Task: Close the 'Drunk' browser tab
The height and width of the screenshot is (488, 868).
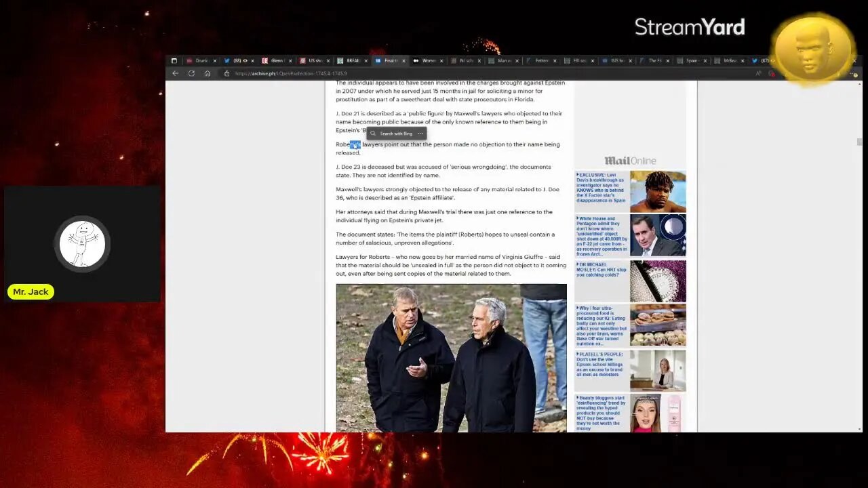Action: [x=215, y=60]
